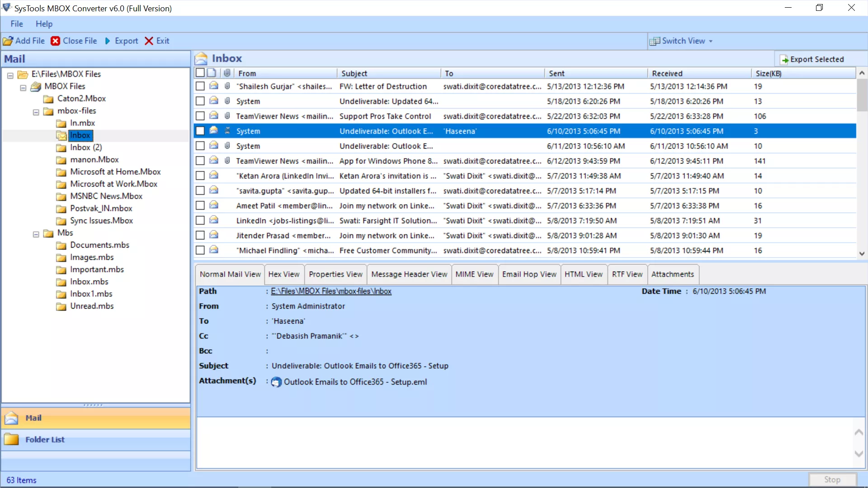Check the savita.gupta email checkbox
868x488 pixels.
point(200,190)
